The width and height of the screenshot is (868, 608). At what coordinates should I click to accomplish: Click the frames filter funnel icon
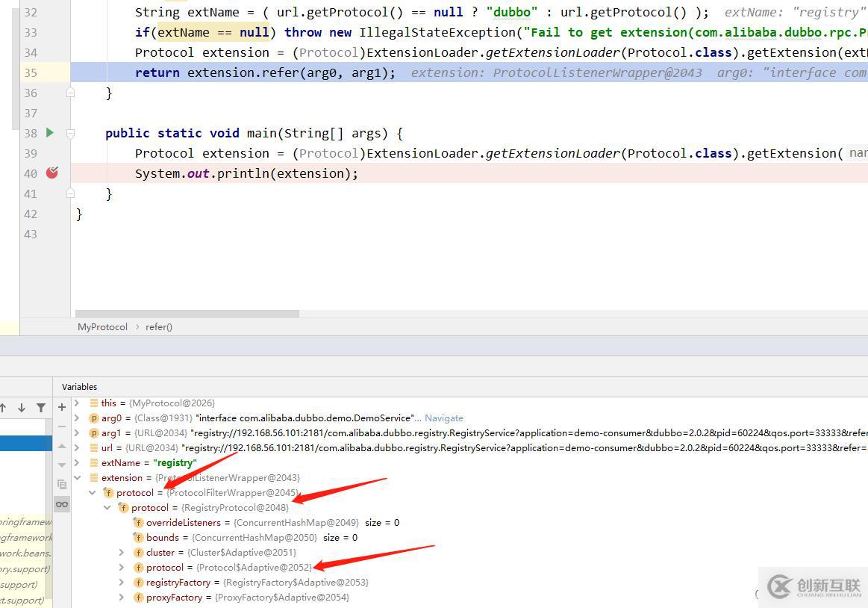[x=41, y=408]
